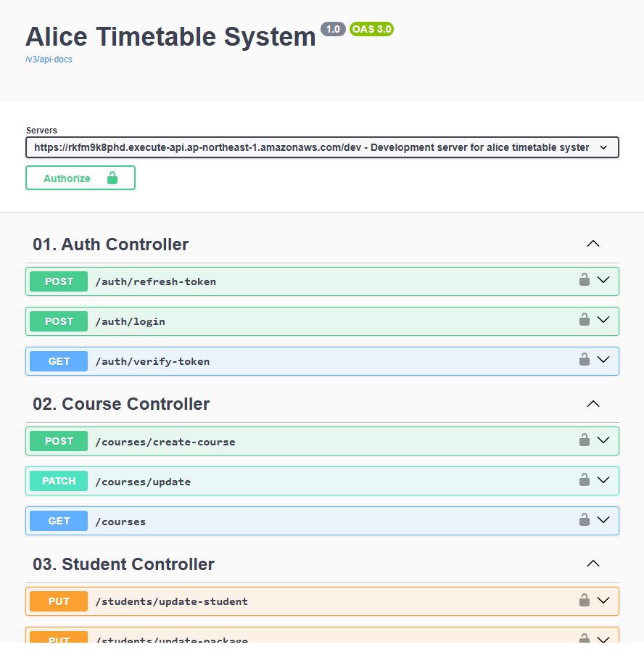Expand the /auth/login endpoint chevron
Screen dimensions: 644x663
click(x=603, y=319)
